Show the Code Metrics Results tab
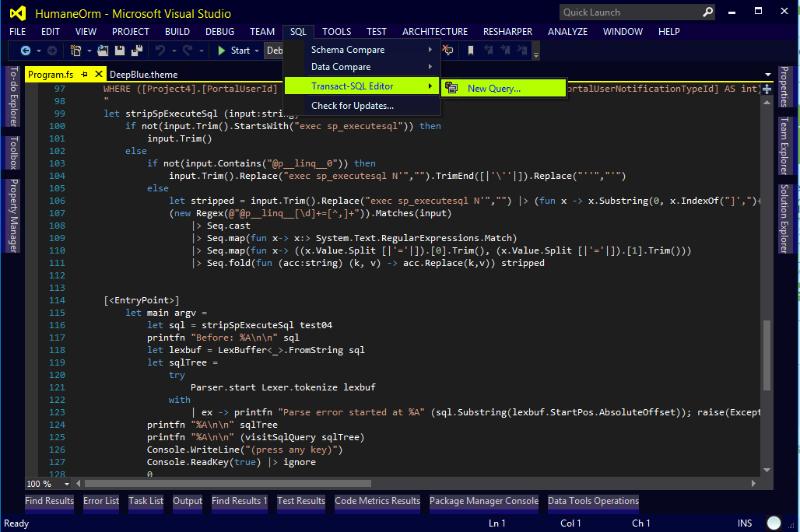800x532 pixels. point(377,501)
